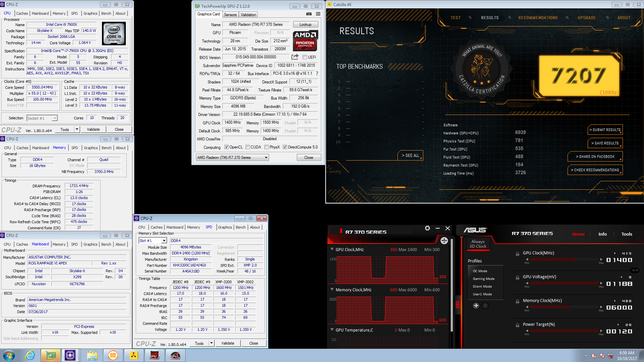The height and width of the screenshot is (362, 644).
Task: Click the Lookup button in GPU-Z
Action: click(x=305, y=24)
